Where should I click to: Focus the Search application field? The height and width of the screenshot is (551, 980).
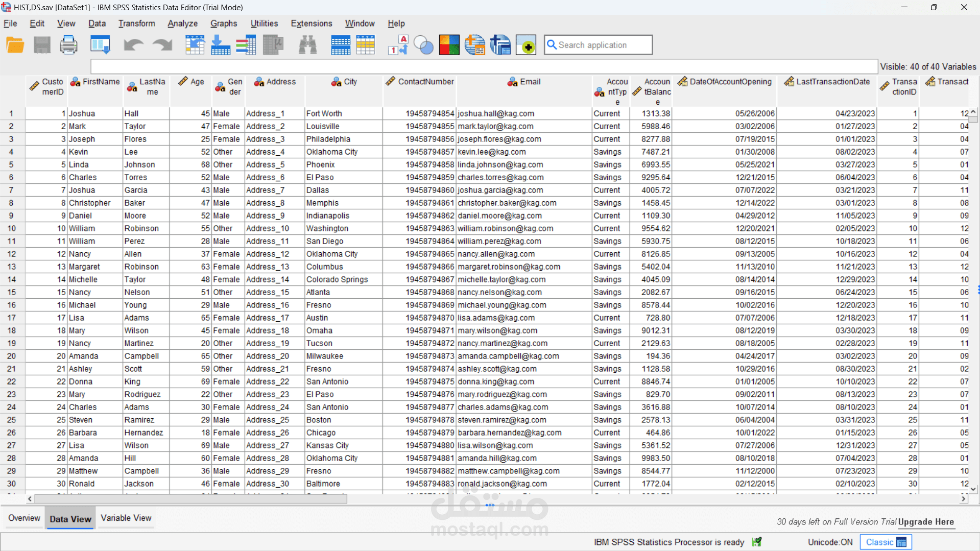click(x=598, y=45)
